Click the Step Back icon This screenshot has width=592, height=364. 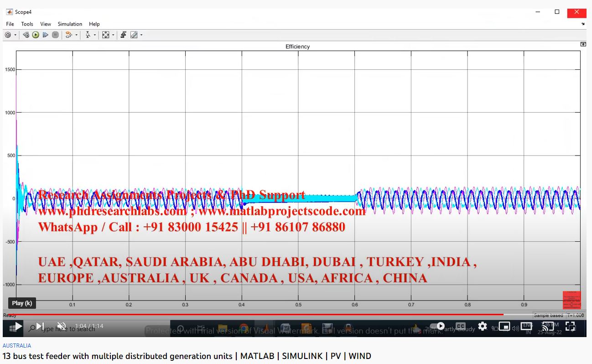[x=26, y=35]
